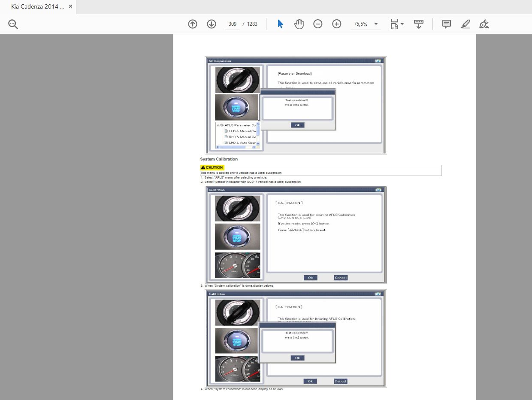
Task: Close the Kia Cadenza 2014 tab
Action: (x=71, y=6)
